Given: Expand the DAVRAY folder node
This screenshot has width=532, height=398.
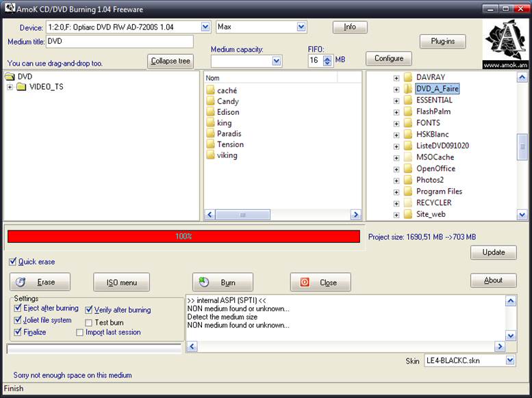Looking at the screenshot, I should [396, 79].
